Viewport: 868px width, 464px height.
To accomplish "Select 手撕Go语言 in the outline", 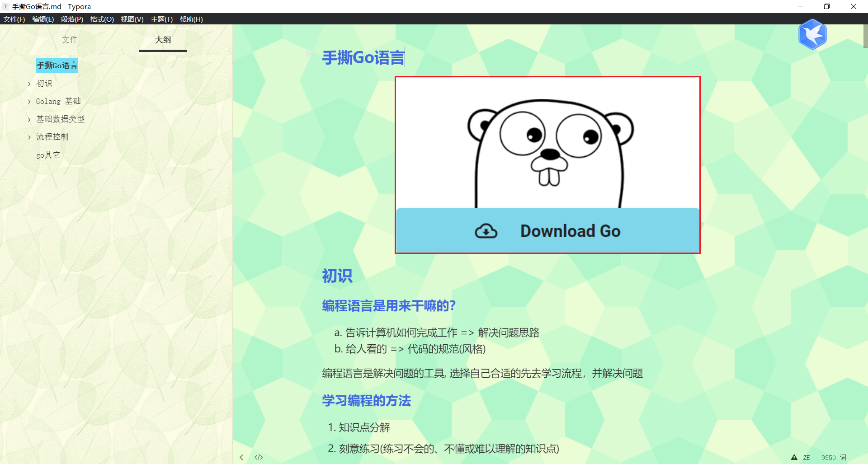I will (57, 66).
